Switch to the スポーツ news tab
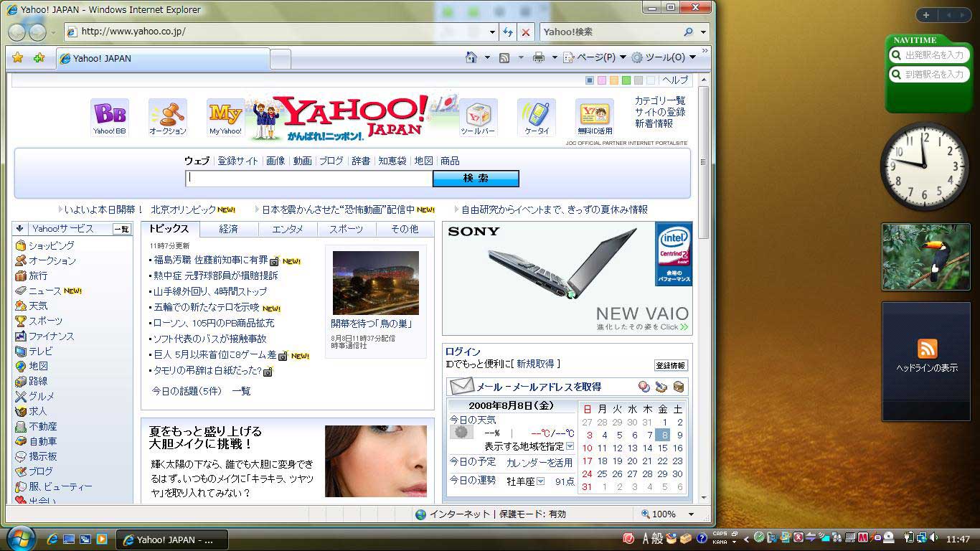The height and width of the screenshot is (551, 980). pyautogui.click(x=347, y=229)
